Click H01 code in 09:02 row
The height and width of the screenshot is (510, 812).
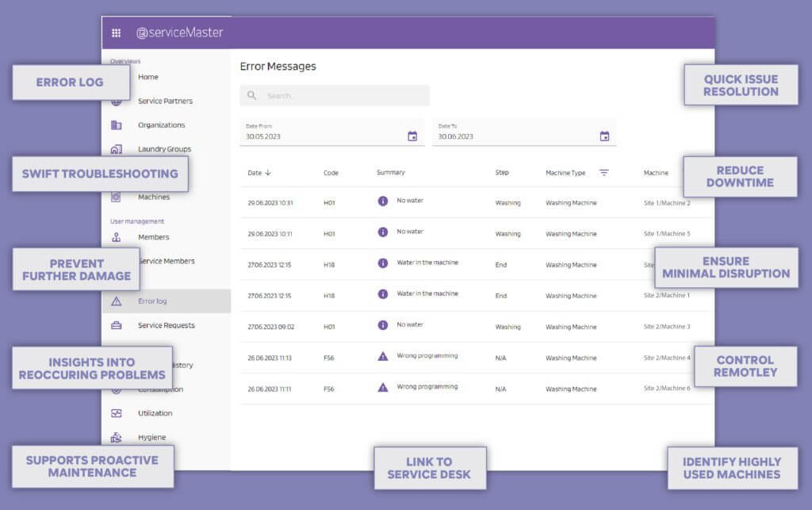click(329, 327)
